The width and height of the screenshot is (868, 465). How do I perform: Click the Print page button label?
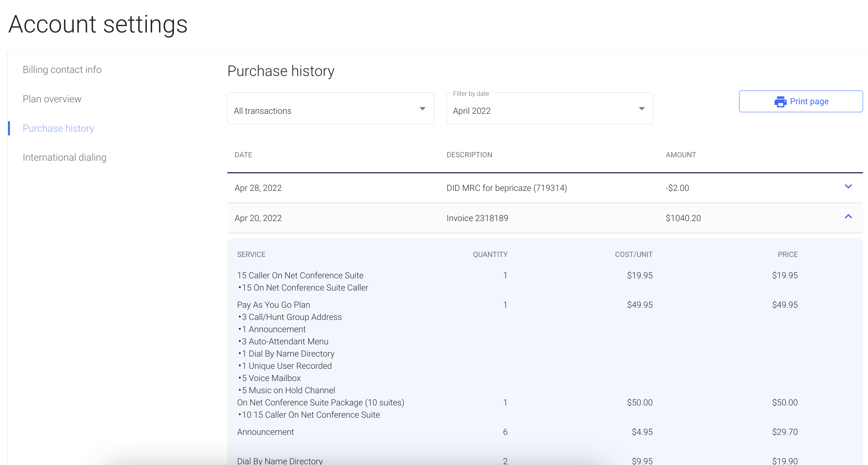click(809, 102)
